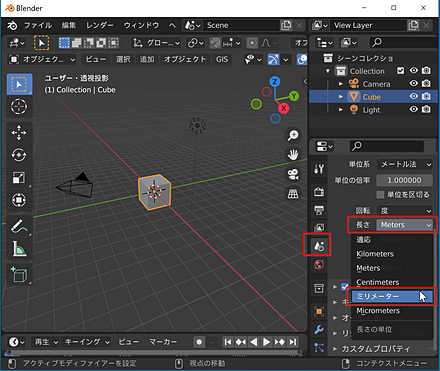Screen dimensions: 440x371
Task: Play the animation forward
Action: tap(266, 342)
